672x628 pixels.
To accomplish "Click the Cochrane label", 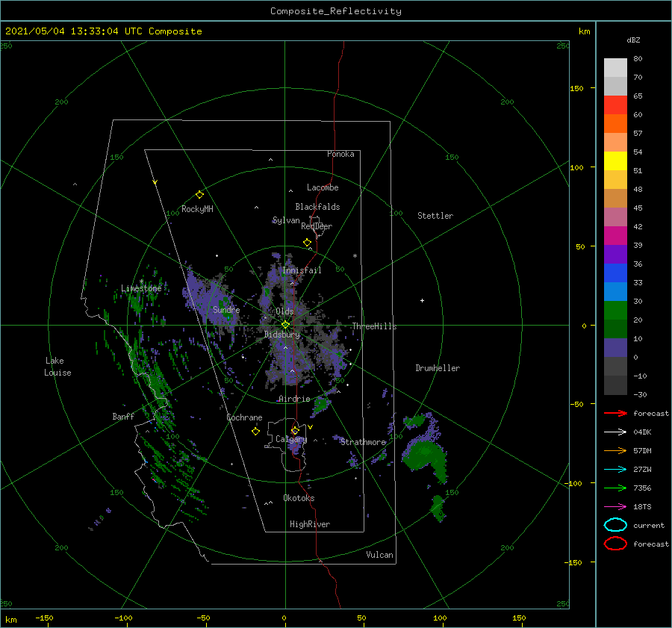I will pyautogui.click(x=244, y=417).
